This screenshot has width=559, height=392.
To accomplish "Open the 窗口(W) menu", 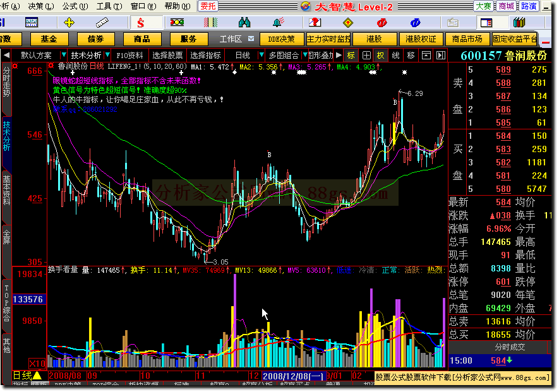I will click(x=143, y=6).
